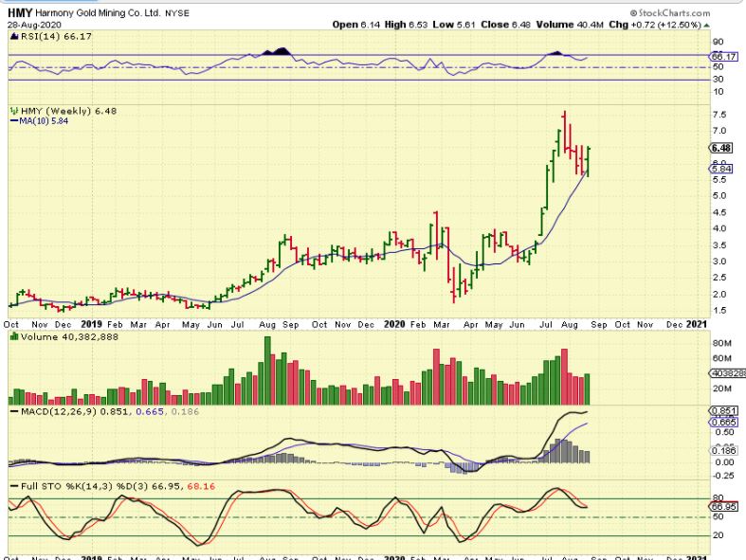Click the Low 5.61 quote value
The image size is (746, 560).
pos(454,25)
